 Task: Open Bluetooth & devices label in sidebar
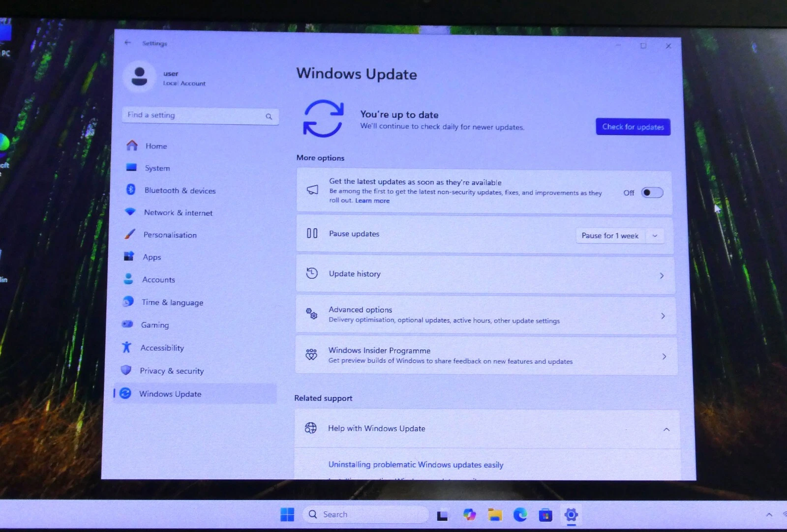coord(180,191)
